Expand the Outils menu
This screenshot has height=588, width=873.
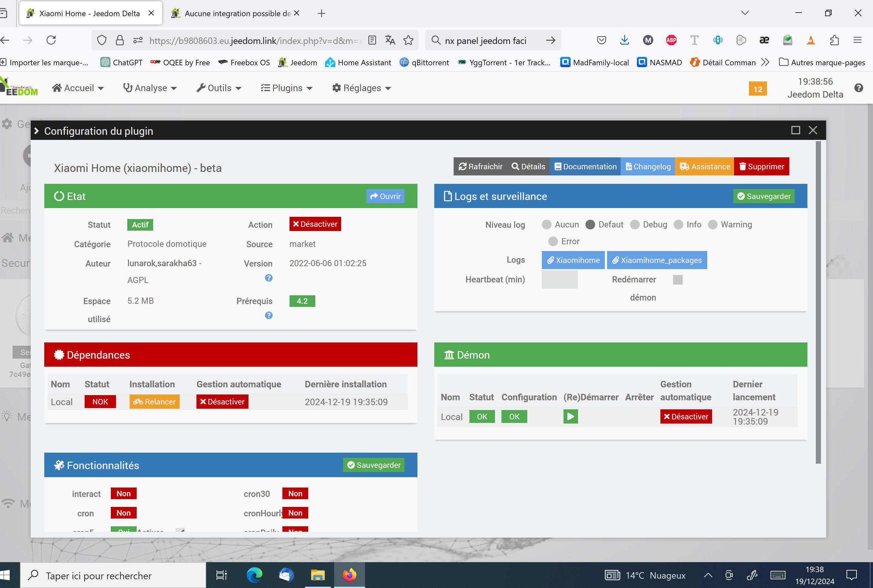[219, 88]
